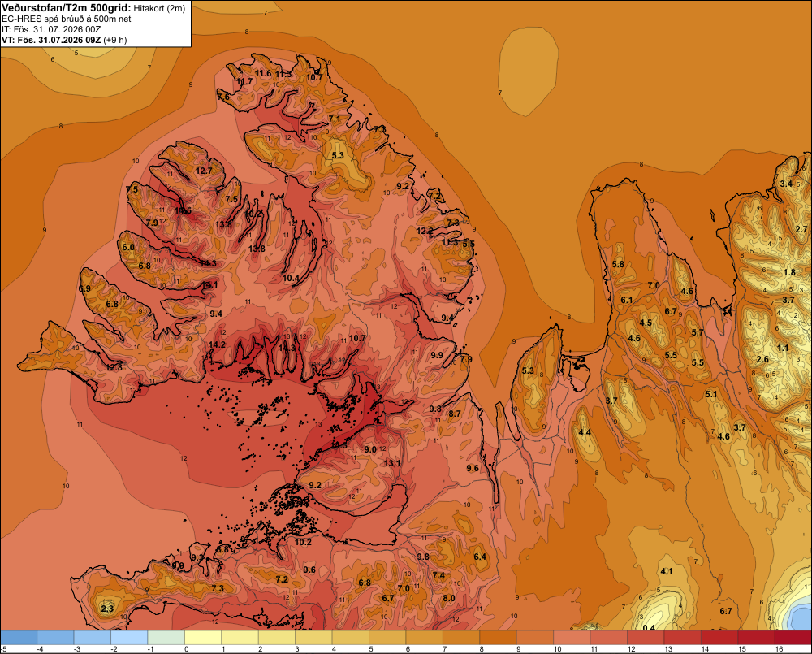The width and height of the screenshot is (812, 654).
Task: Click the Veðurstofan/T2m 500grid title text
Action: click(x=67, y=8)
